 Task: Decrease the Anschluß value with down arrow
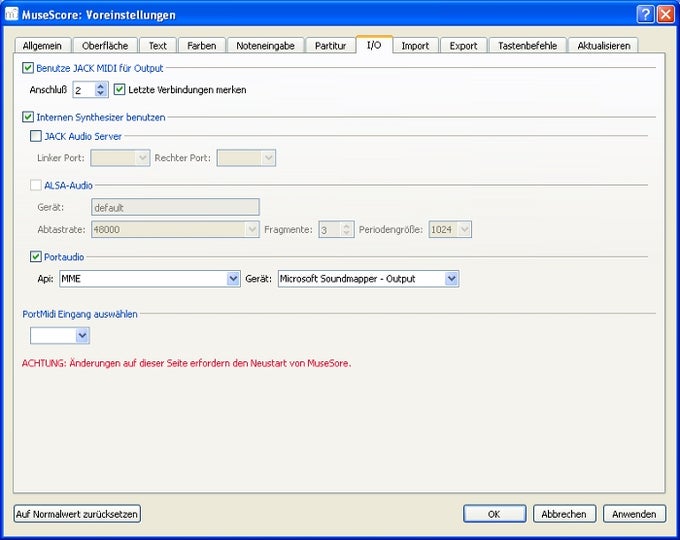[101, 93]
